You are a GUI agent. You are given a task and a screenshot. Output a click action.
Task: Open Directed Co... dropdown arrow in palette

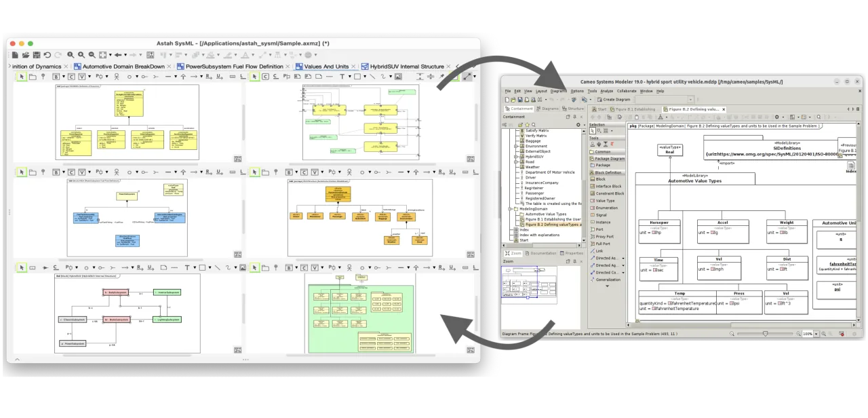623,273
